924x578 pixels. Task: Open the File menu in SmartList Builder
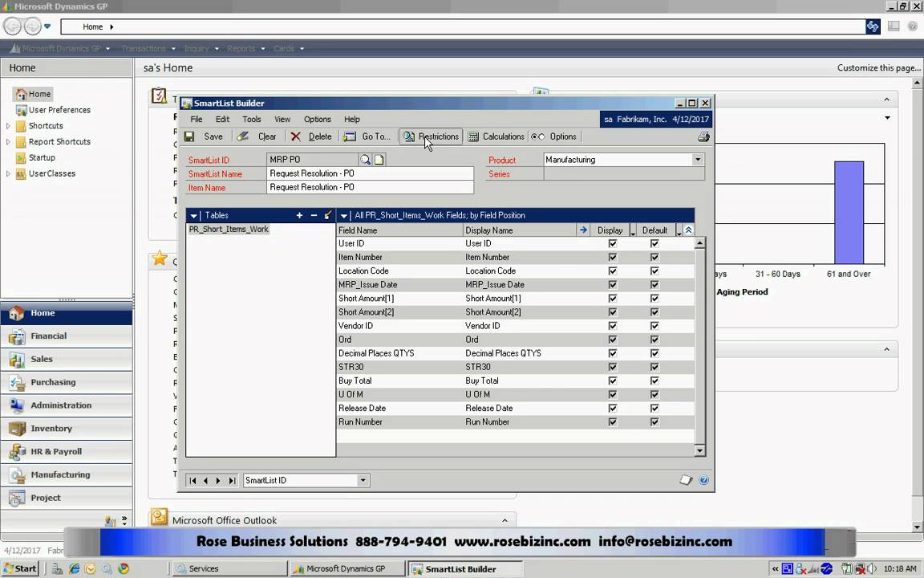[x=197, y=119]
